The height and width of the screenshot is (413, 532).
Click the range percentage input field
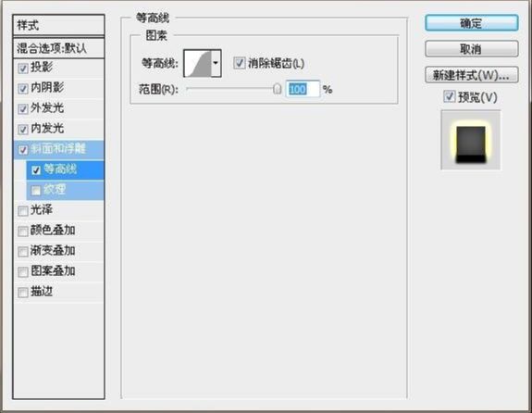tap(303, 89)
